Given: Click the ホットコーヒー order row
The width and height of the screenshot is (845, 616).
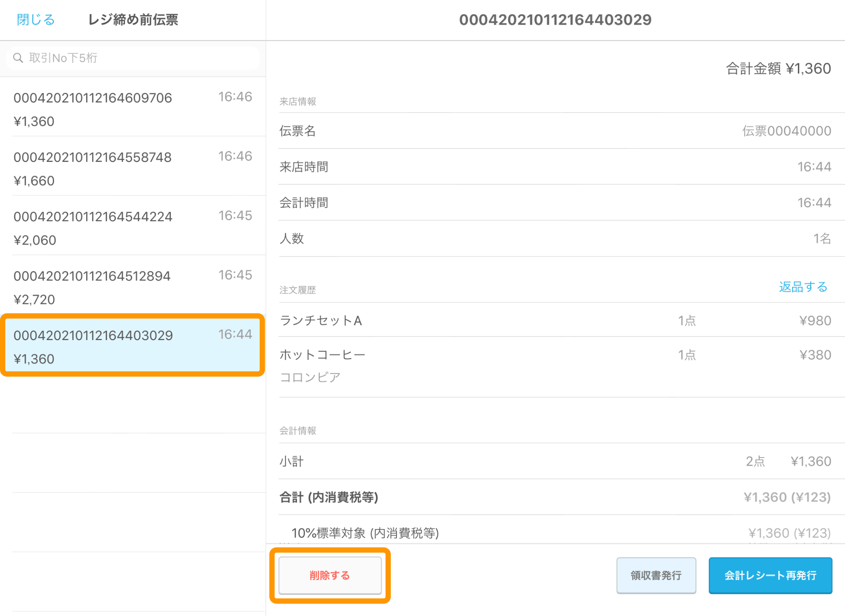Looking at the screenshot, I should (555, 365).
